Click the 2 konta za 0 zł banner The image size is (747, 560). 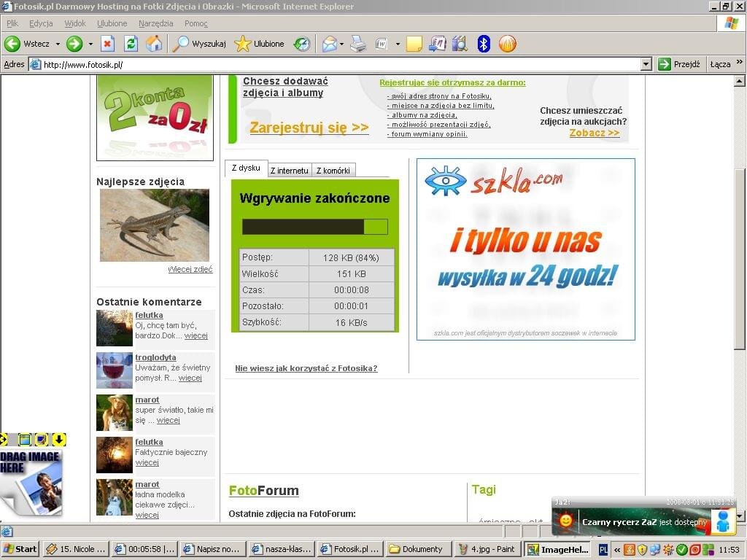155,117
